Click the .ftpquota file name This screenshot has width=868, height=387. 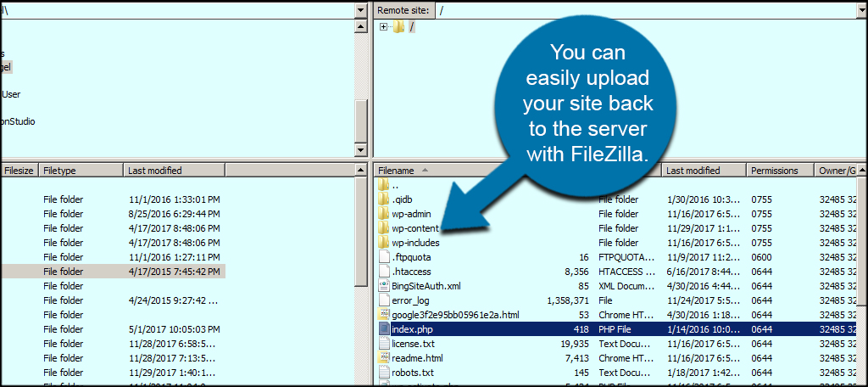411,257
